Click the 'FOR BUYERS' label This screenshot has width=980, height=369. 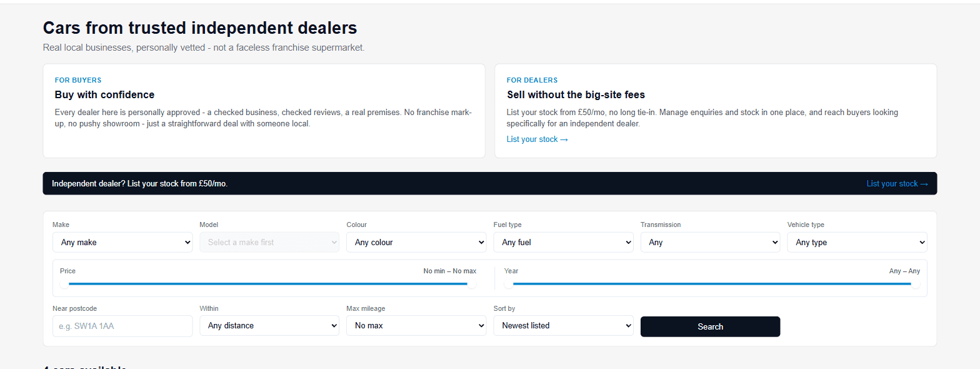pos(78,80)
